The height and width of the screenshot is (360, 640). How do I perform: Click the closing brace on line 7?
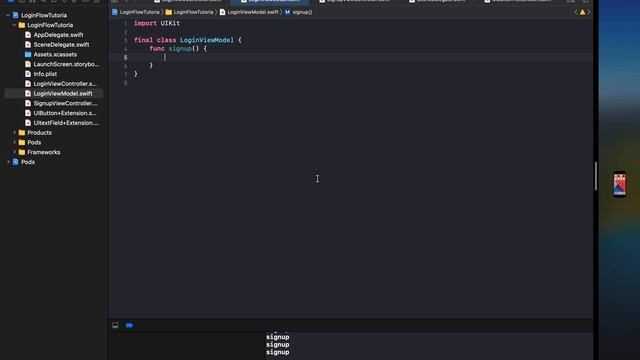click(136, 74)
